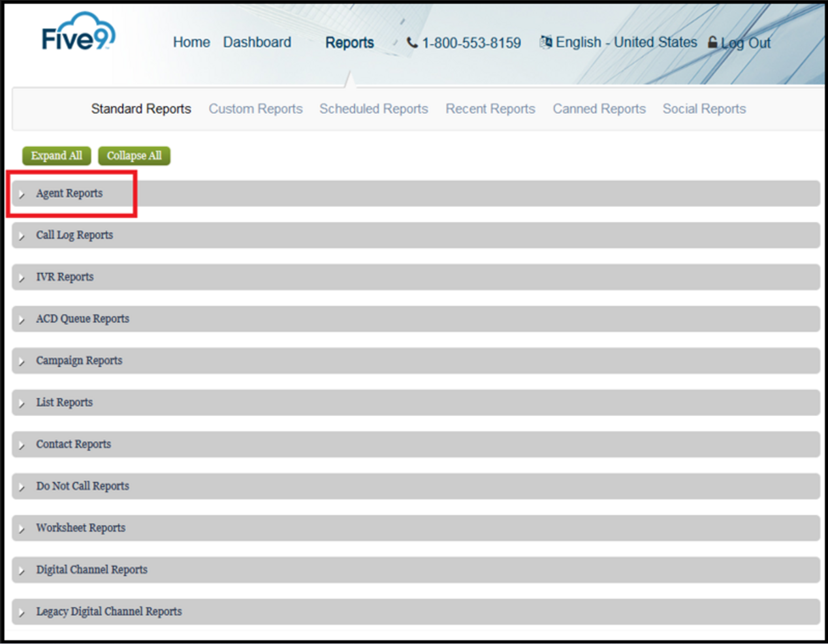Expand the Legacy Digital Channel Reports arrow
828x644 pixels.
[22, 612]
